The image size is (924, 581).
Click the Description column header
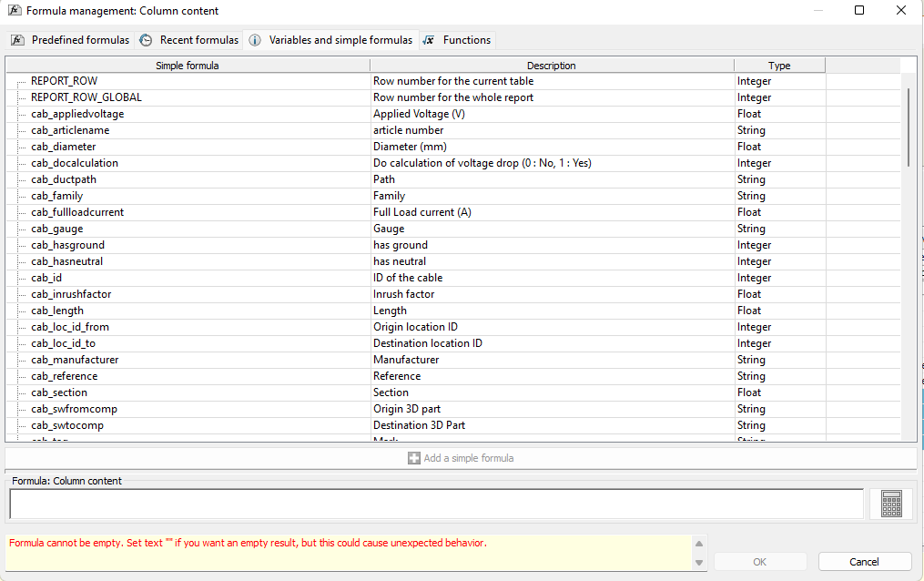tap(552, 66)
